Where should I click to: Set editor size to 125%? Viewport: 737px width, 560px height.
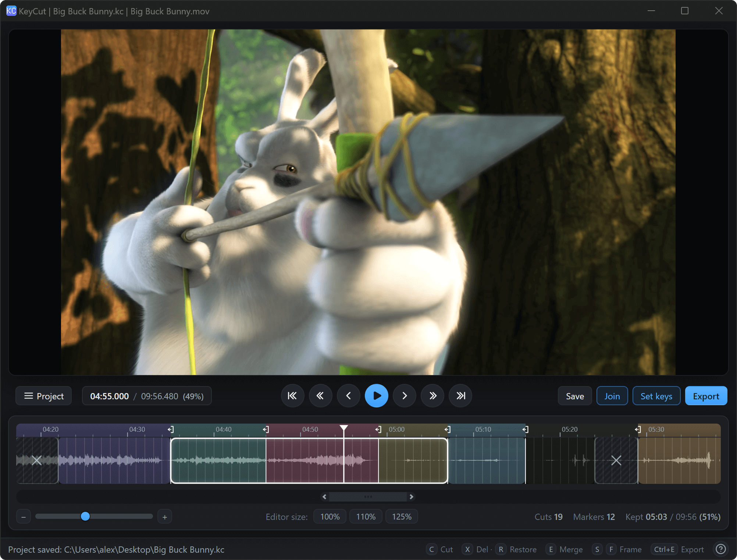point(402,517)
